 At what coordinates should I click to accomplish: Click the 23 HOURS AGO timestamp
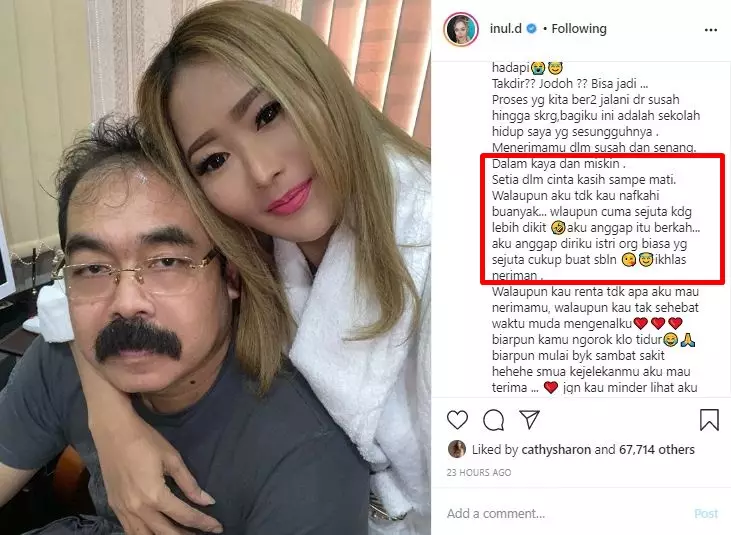click(x=479, y=473)
